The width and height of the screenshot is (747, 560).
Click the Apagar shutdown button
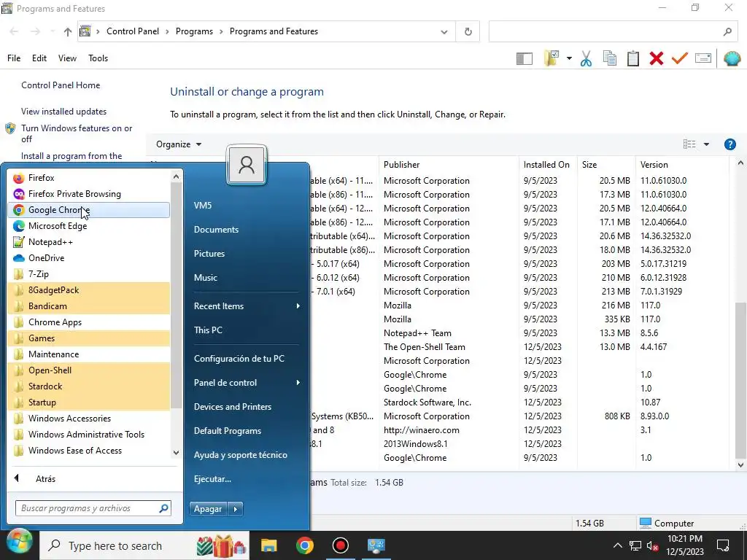tap(208, 509)
